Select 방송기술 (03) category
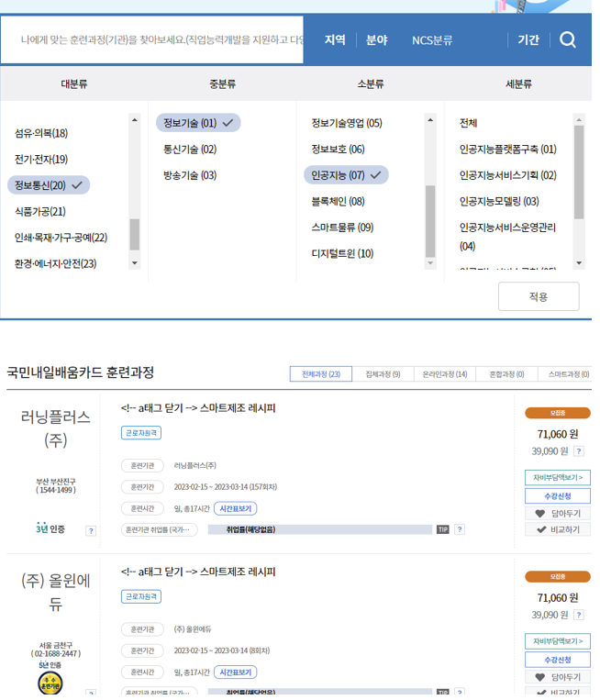 pos(190,175)
